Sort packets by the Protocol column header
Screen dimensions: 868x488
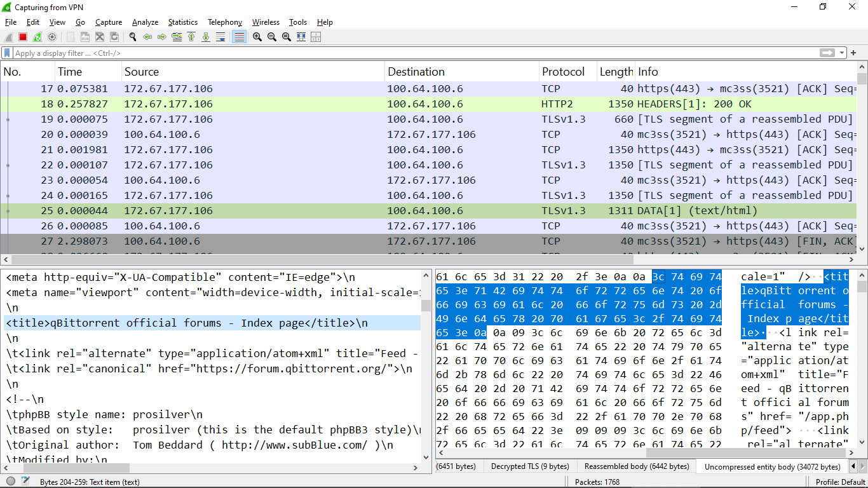pyautogui.click(x=568, y=72)
